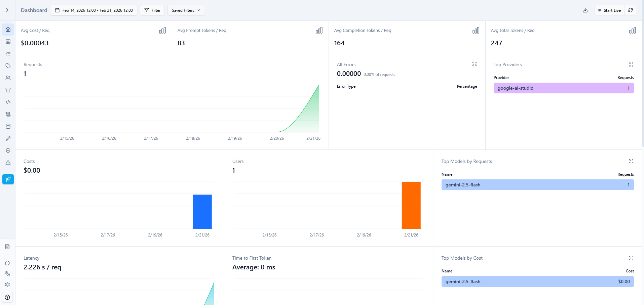Screen dimensions: 644x305
Task: Click the code brackets icon in sidebar
Action: (8, 102)
